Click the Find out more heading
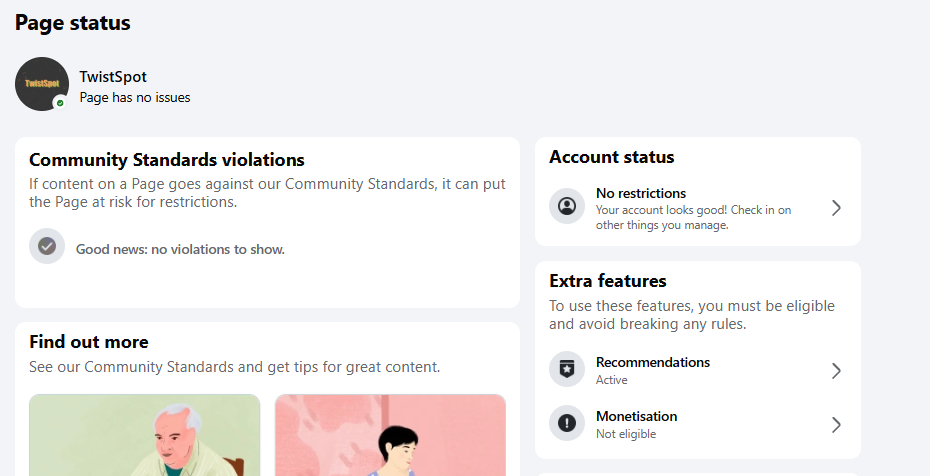Image resolution: width=930 pixels, height=476 pixels. (x=89, y=342)
